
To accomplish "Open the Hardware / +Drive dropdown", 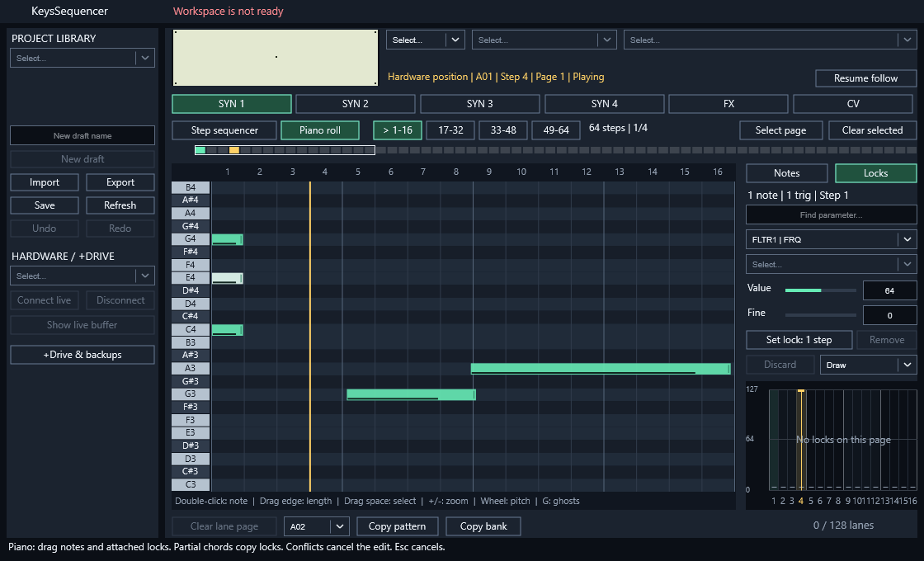I will (82, 276).
